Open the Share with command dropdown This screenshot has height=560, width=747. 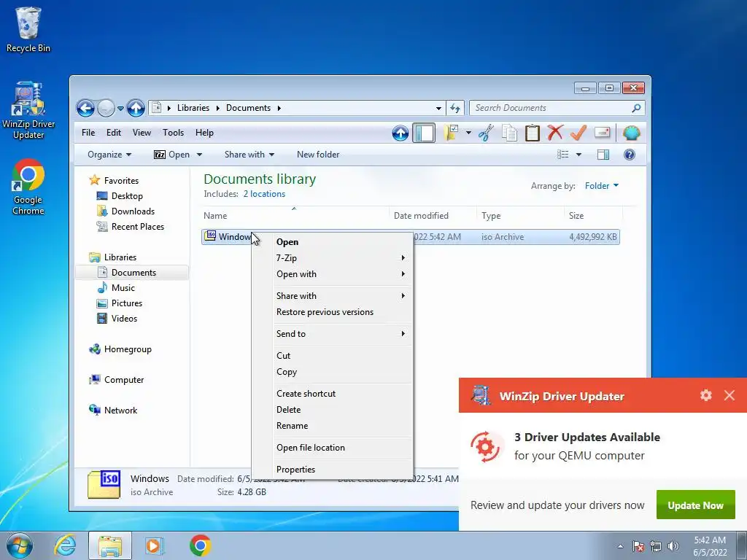pos(249,155)
